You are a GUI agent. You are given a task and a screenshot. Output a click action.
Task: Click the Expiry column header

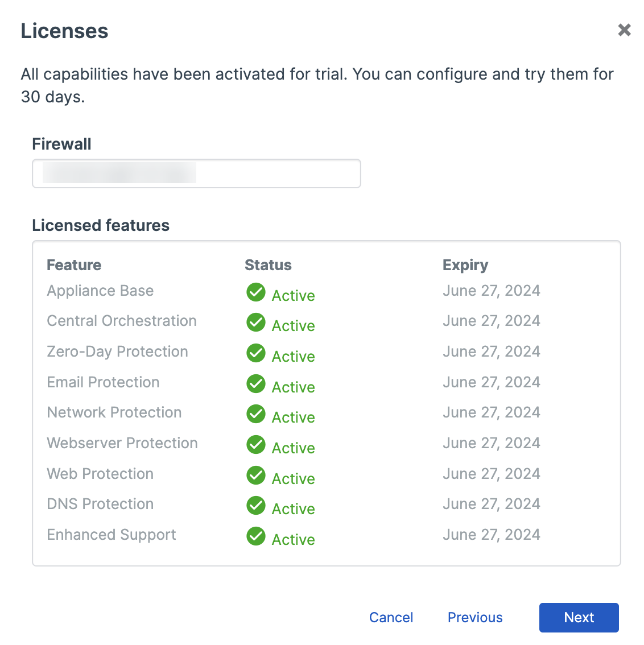click(x=465, y=264)
